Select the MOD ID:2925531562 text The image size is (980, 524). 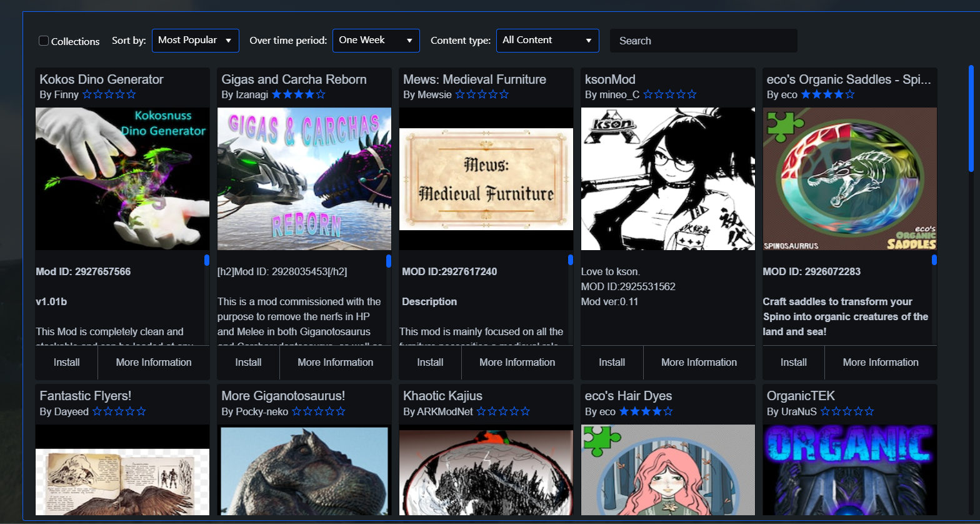pos(628,286)
